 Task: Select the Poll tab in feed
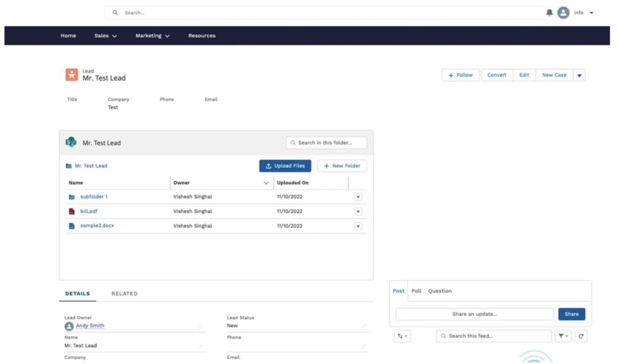coord(416,291)
